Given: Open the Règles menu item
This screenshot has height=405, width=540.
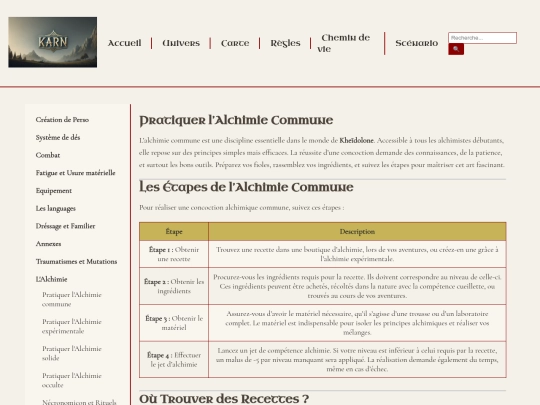Looking at the screenshot, I should point(285,43).
